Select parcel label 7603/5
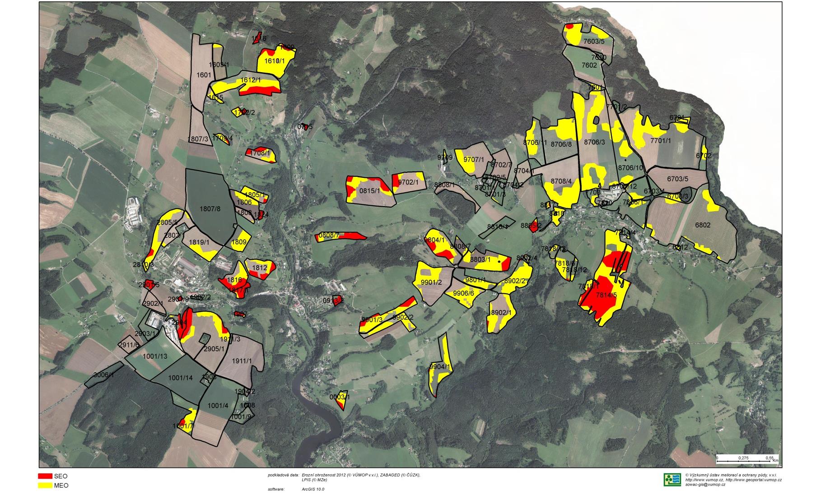The width and height of the screenshot is (821, 504). coord(594,42)
